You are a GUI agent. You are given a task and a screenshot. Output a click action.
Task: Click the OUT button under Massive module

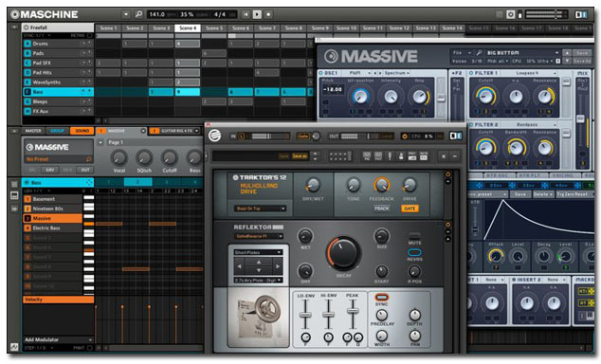(x=85, y=170)
